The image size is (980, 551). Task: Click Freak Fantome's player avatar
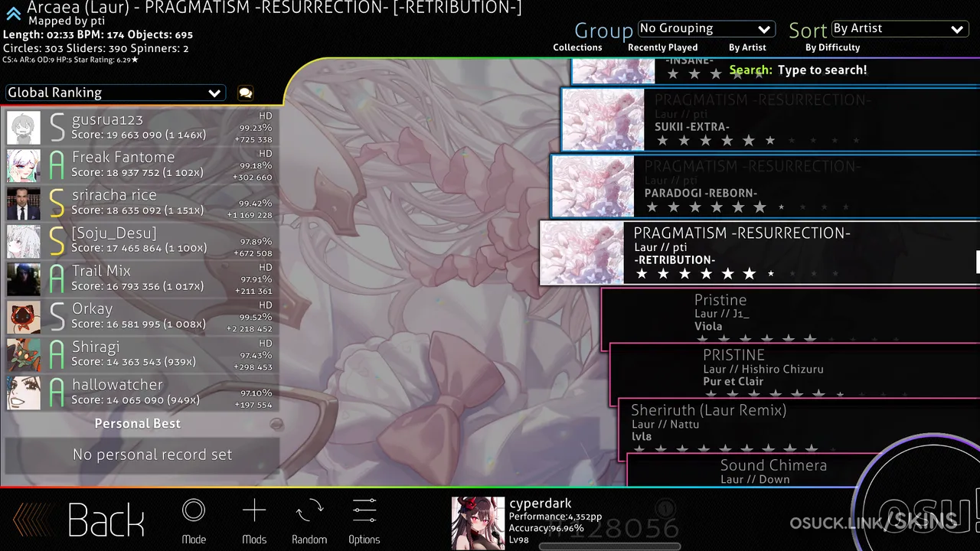click(24, 165)
